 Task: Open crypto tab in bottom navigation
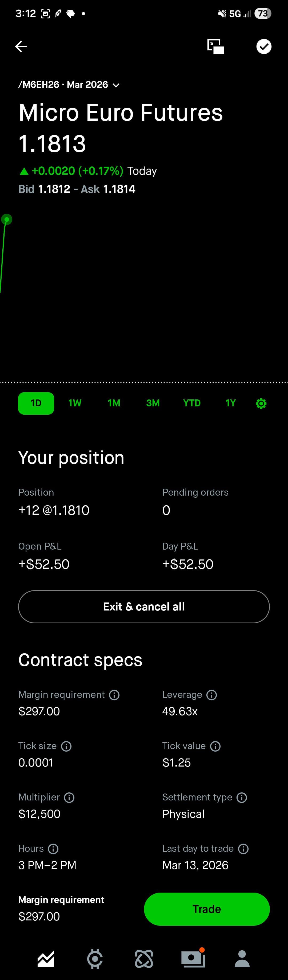pyautogui.click(x=95, y=958)
